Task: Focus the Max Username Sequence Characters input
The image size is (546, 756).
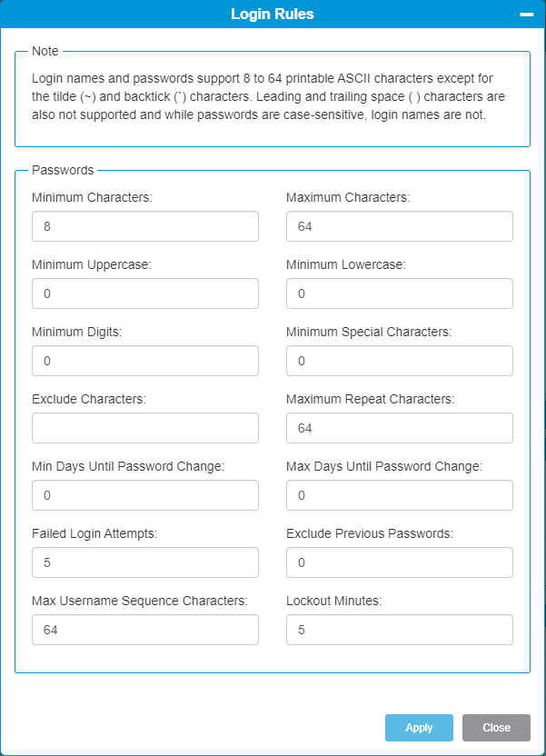Action: tap(144, 630)
